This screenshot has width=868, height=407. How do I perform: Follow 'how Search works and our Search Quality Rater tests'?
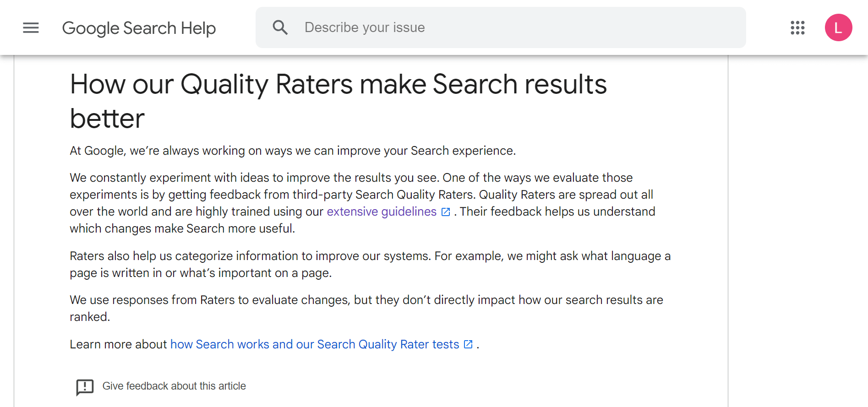coord(314,344)
